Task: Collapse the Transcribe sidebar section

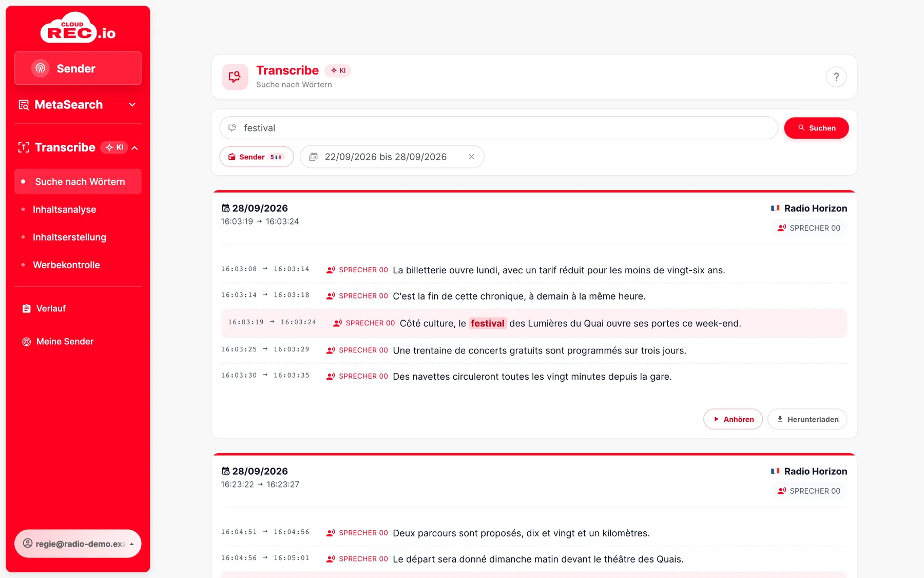Action: pos(134,148)
